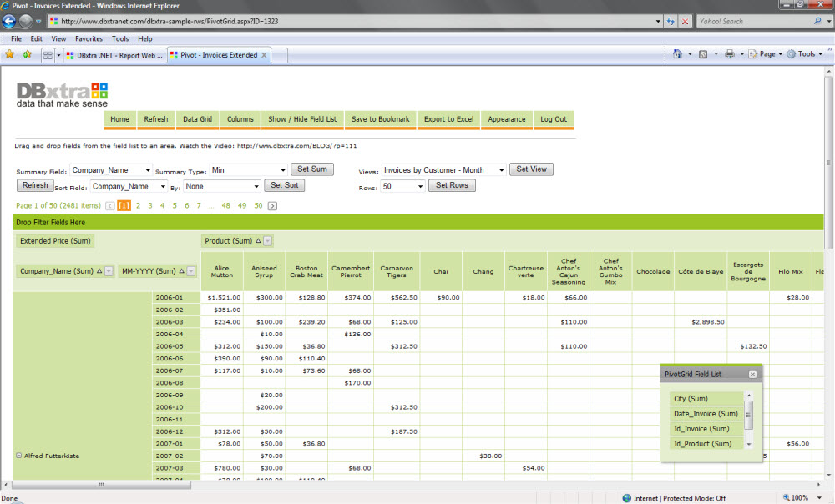The height and width of the screenshot is (504, 835).
Task: Click the Refresh icon beside address bar
Action: [x=671, y=22]
